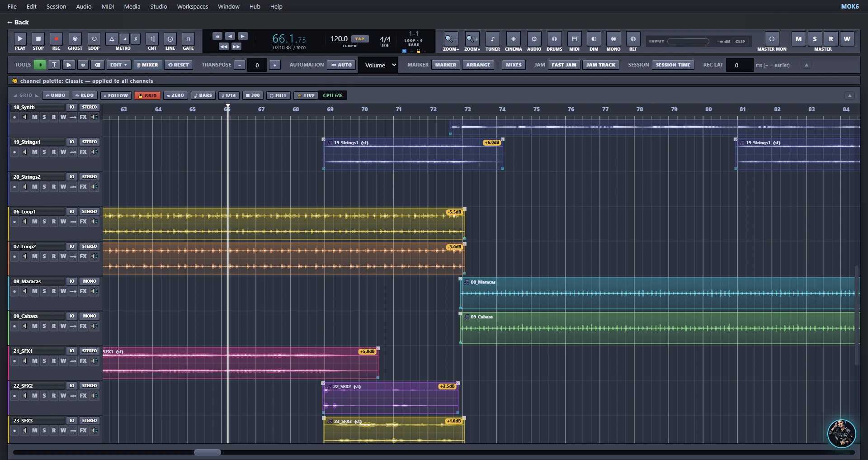Open the MIDI menu
Viewport: 868px width, 460px height.
point(108,6)
